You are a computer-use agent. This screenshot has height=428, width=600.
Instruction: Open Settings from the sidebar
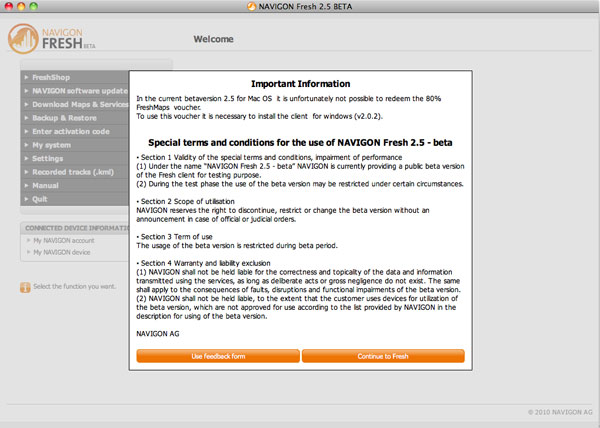[75, 158]
